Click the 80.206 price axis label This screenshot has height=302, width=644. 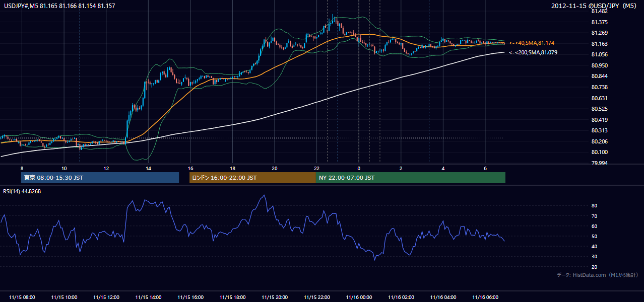tap(600, 141)
